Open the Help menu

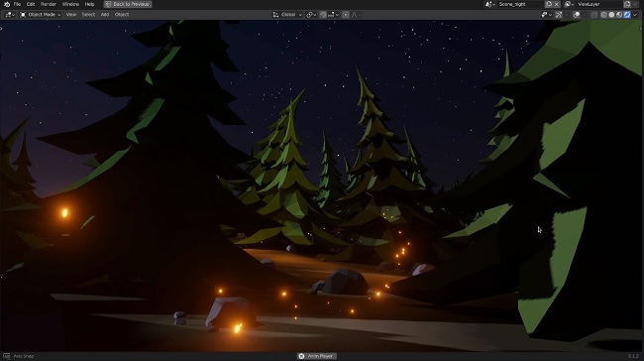tap(89, 4)
